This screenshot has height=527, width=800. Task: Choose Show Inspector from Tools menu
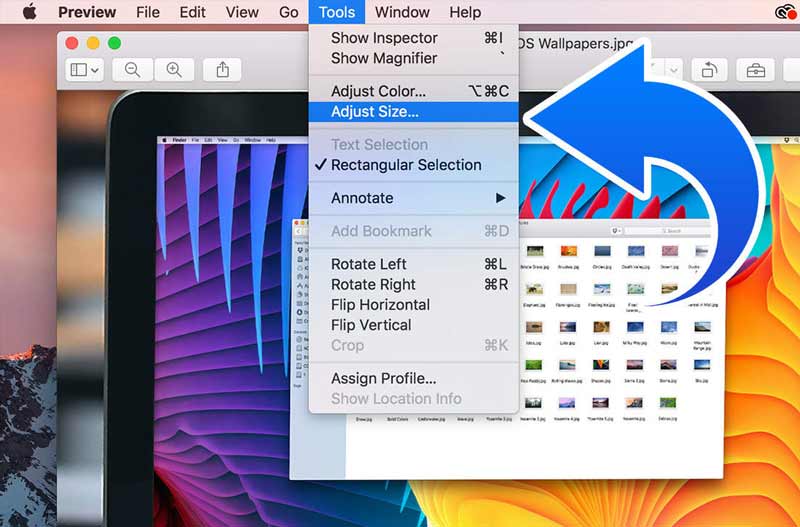[x=414, y=38]
